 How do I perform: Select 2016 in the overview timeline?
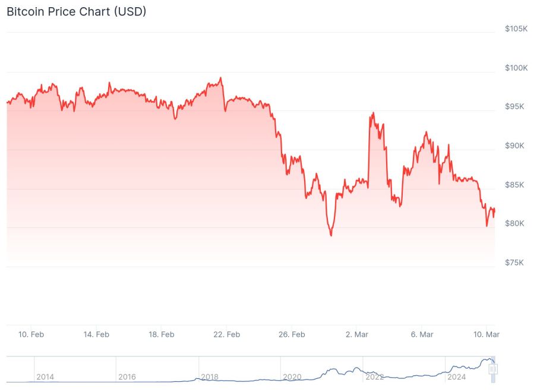pos(127,377)
